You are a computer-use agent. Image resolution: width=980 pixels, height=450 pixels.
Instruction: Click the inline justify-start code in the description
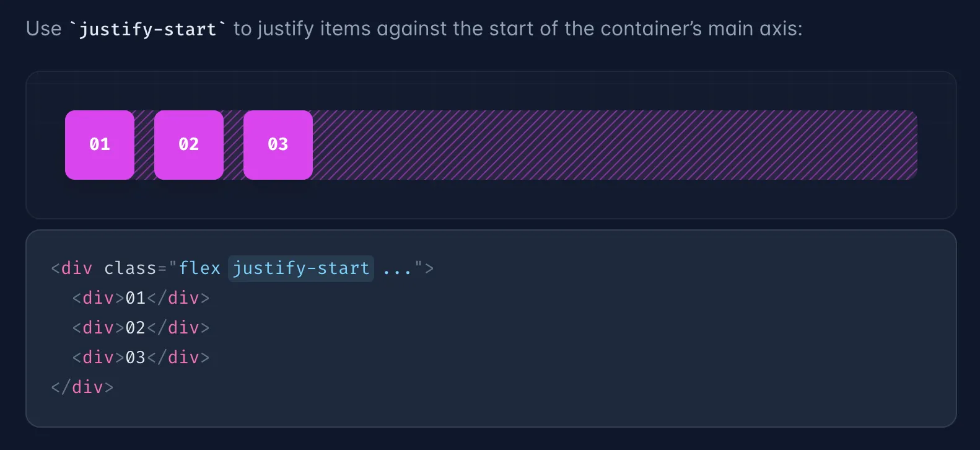[x=147, y=29]
